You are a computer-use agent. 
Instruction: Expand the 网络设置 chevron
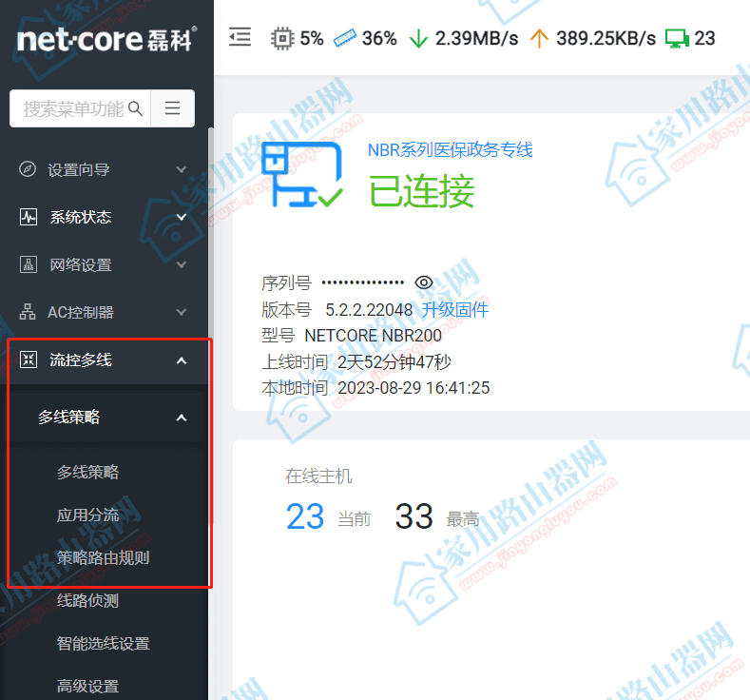point(182,264)
